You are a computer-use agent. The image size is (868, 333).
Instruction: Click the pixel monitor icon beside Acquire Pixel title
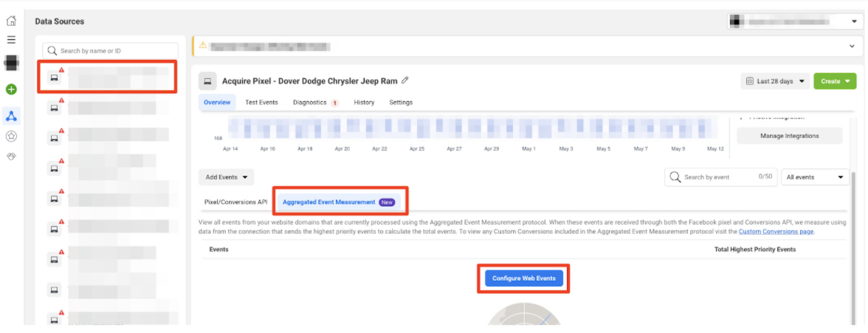click(207, 81)
